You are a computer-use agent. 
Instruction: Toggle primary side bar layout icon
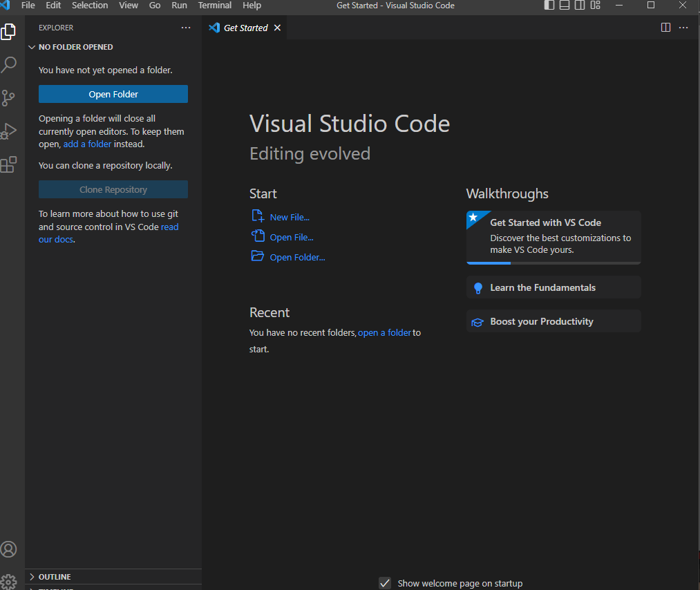tap(549, 6)
